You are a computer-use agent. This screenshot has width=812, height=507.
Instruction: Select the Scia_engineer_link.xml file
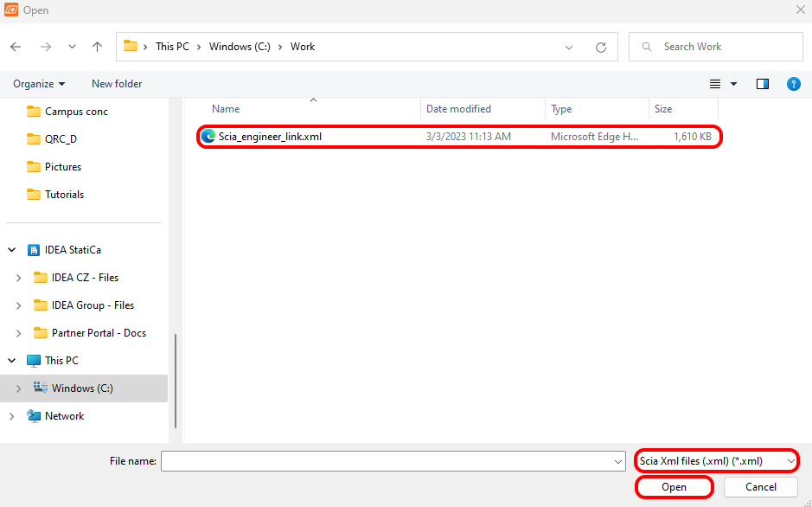270,137
